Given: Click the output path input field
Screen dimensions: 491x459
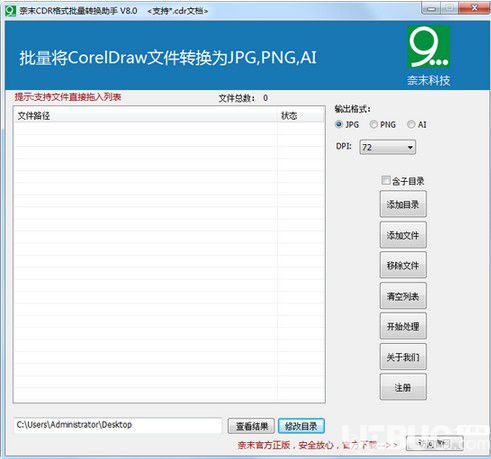Looking at the screenshot, I should tap(118, 425).
